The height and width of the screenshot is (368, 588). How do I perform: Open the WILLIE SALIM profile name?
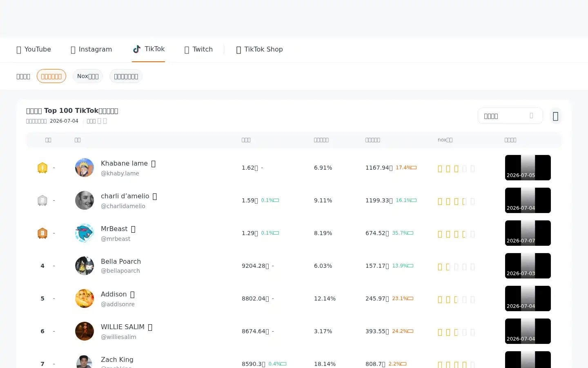122,327
